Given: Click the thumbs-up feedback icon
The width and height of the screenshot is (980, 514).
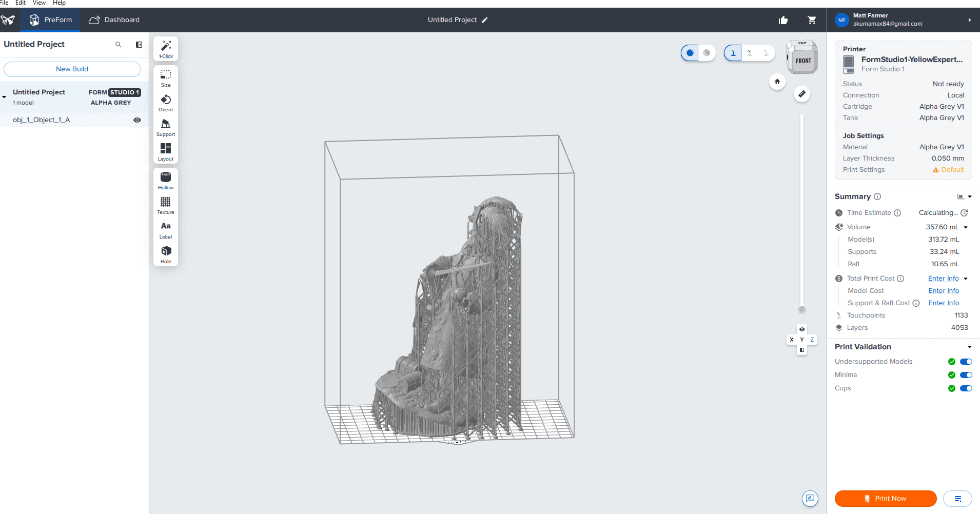Looking at the screenshot, I should tap(783, 20).
